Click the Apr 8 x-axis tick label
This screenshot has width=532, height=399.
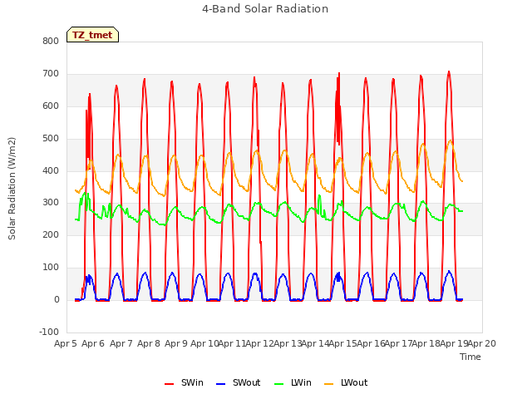pos(149,343)
